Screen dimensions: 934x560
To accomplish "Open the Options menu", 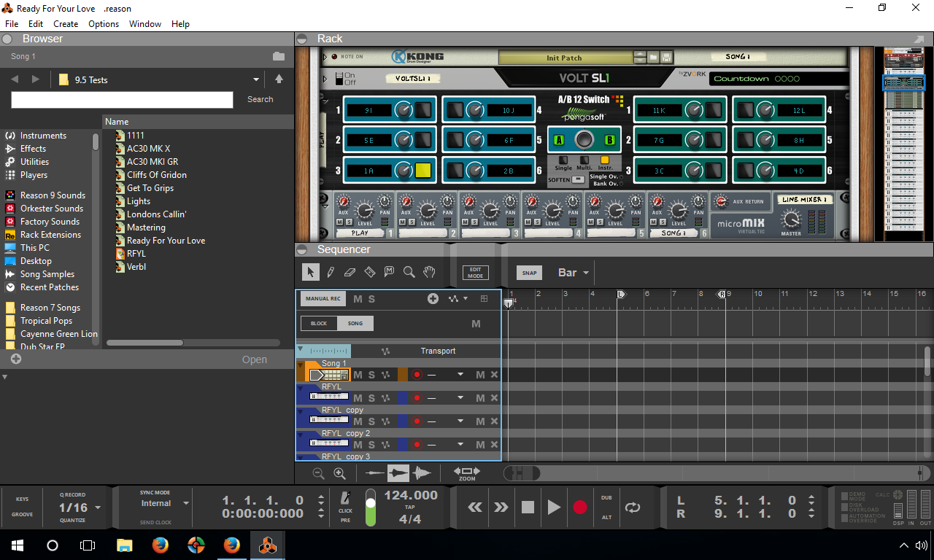I will [104, 24].
